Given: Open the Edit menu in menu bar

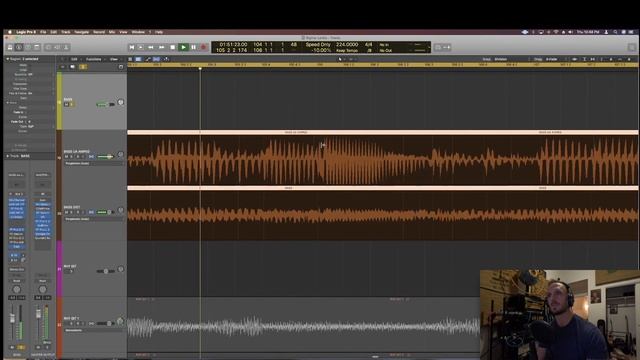Looking at the screenshot, I should [53, 32].
